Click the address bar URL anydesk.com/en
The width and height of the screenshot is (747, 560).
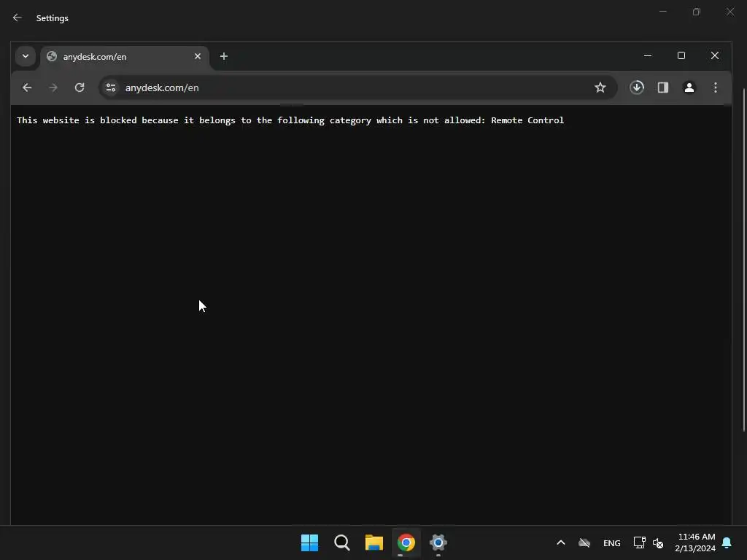162,87
